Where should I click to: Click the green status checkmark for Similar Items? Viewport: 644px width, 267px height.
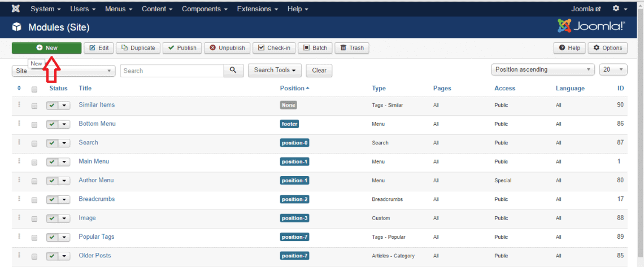coord(52,106)
